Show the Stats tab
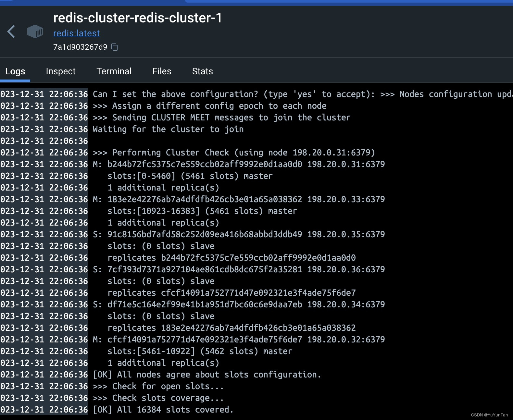This screenshot has width=513, height=420. [203, 71]
